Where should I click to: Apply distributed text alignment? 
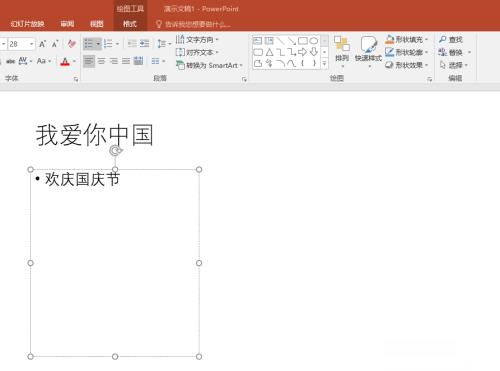[138, 61]
